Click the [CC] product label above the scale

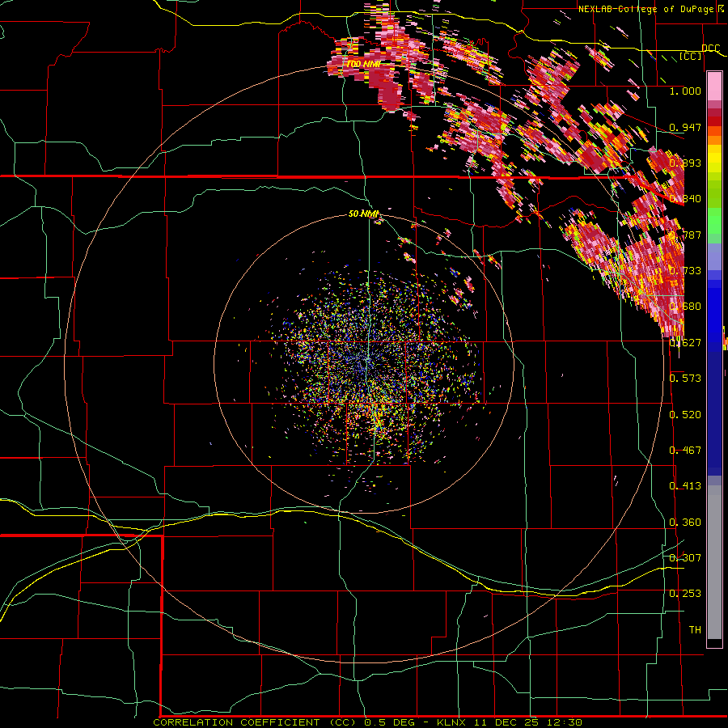(691, 57)
